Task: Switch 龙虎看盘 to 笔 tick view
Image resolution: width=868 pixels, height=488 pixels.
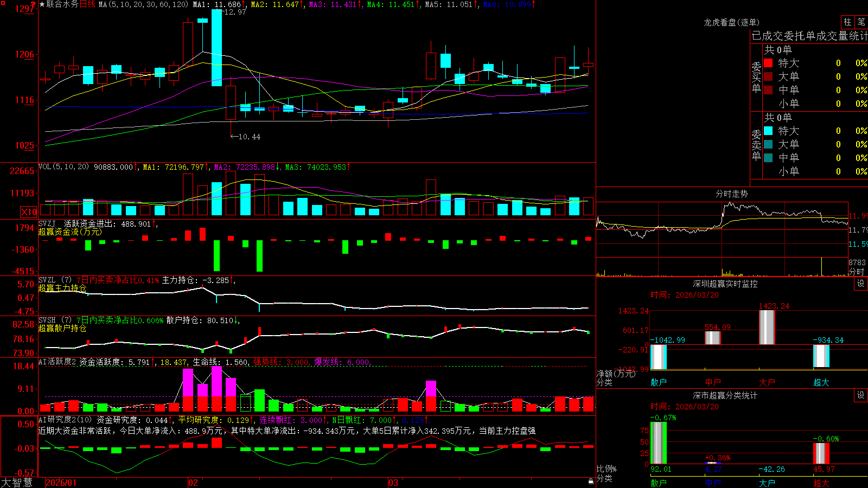Action: click(861, 22)
